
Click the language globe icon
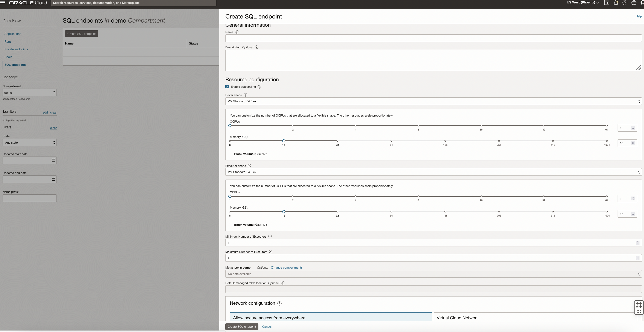click(x=634, y=3)
